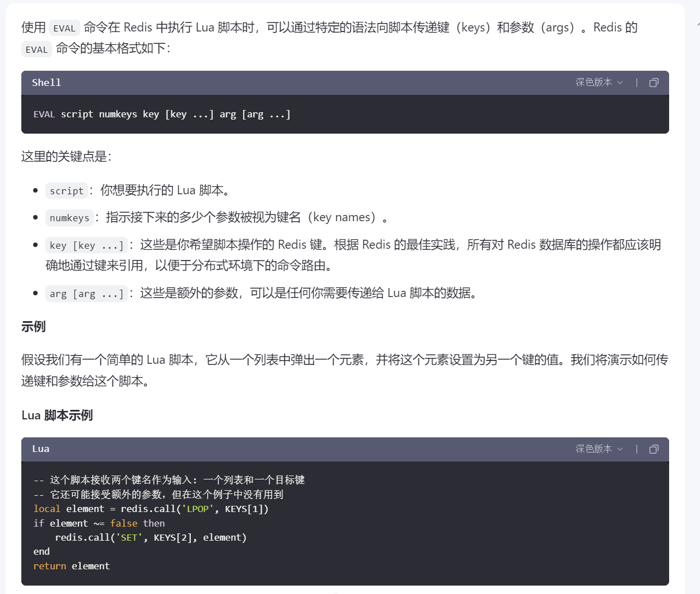Click the first Lua comment line
The width and height of the screenshot is (700, 594).
click(x=169, y=480)
